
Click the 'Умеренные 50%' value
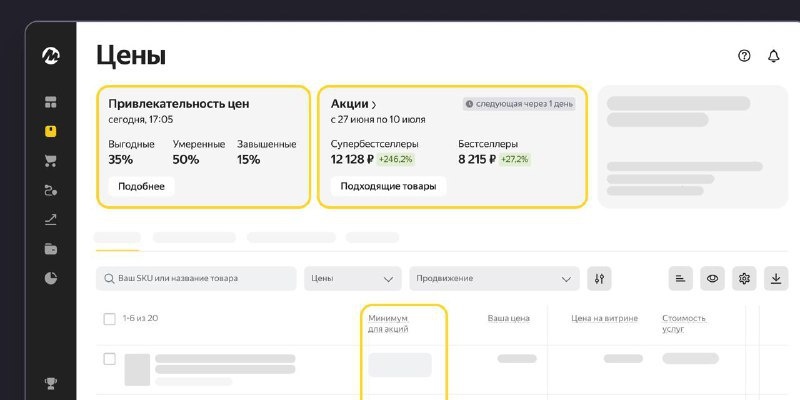(x=186, y=160)
